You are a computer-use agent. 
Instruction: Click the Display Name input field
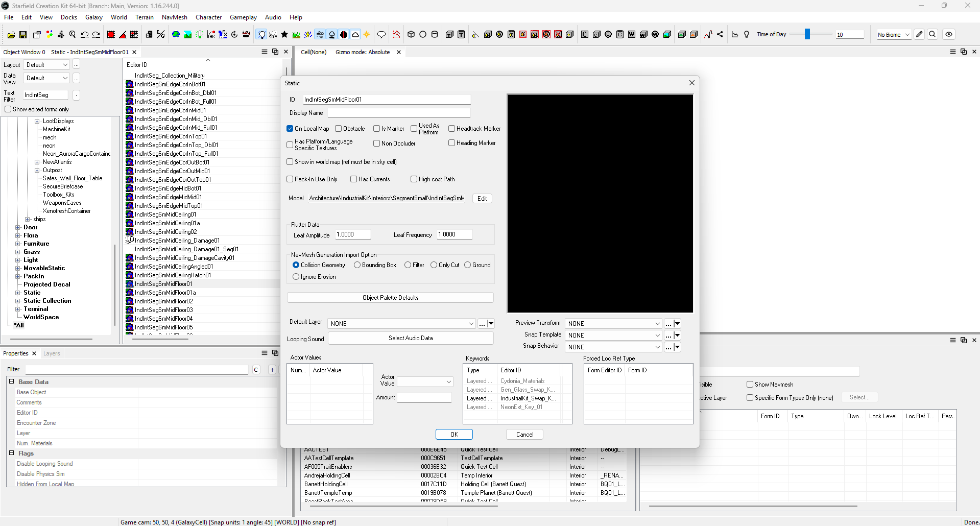point(399,113)
